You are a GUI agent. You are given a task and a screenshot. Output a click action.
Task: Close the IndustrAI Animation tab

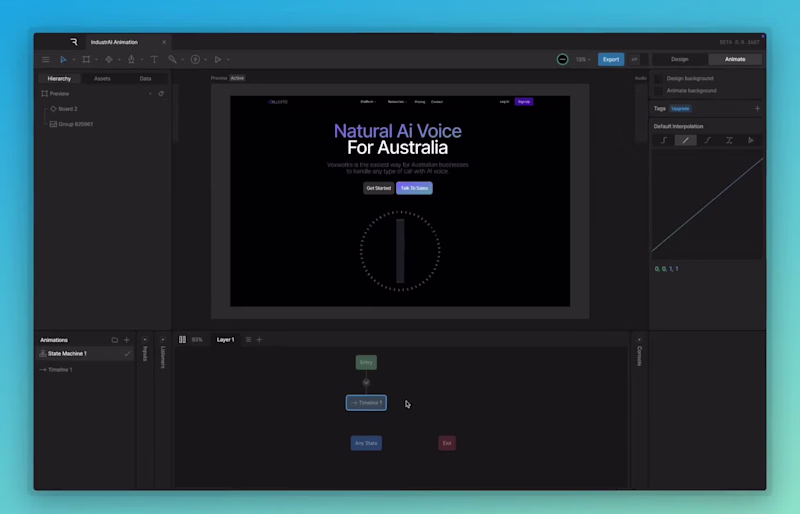tap(164, 42)
